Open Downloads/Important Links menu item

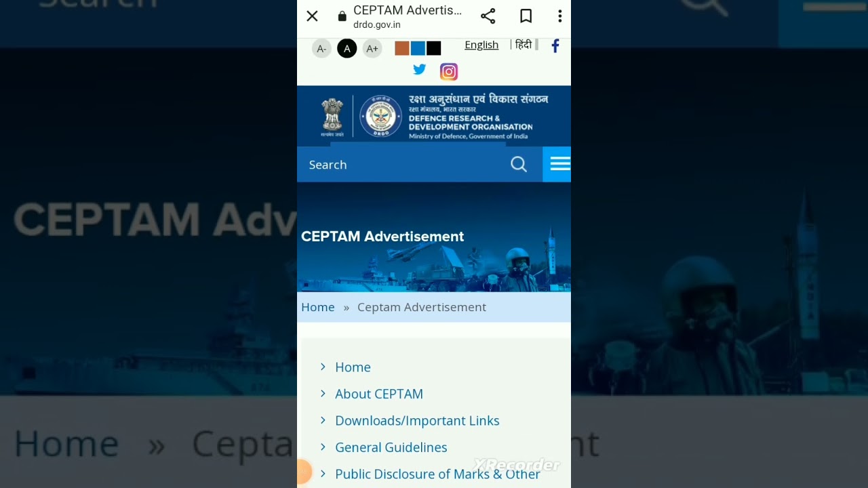tap(417, 420)
